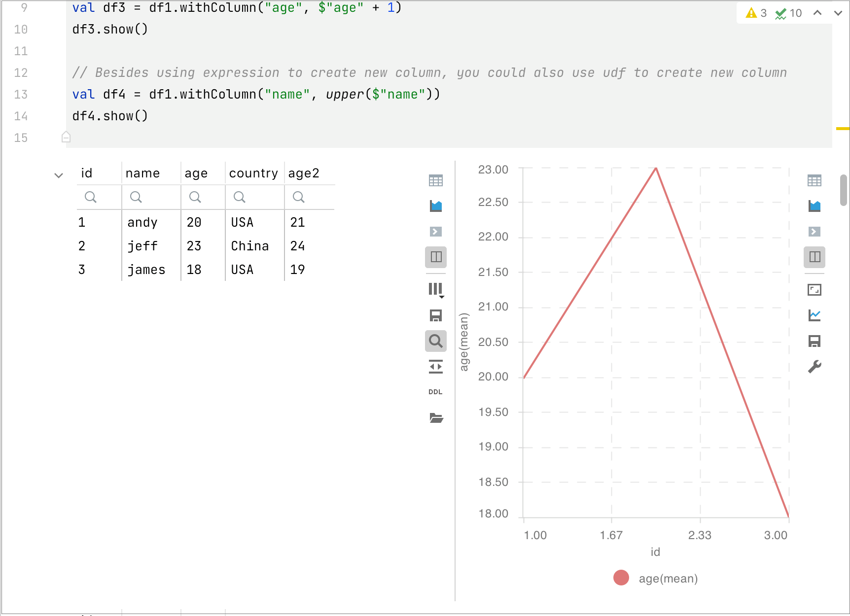Collapse the code cell with the up chevron
The image size is (850, 616).
tap(817, 13)
